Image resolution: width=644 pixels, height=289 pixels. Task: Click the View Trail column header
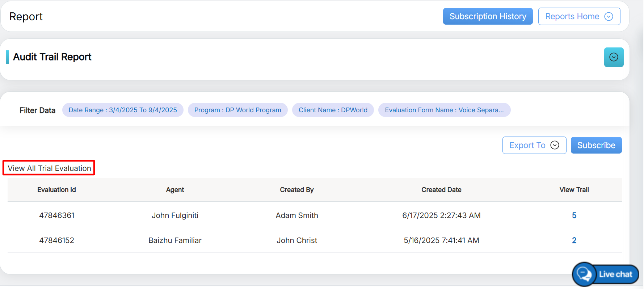coord(574,190)
